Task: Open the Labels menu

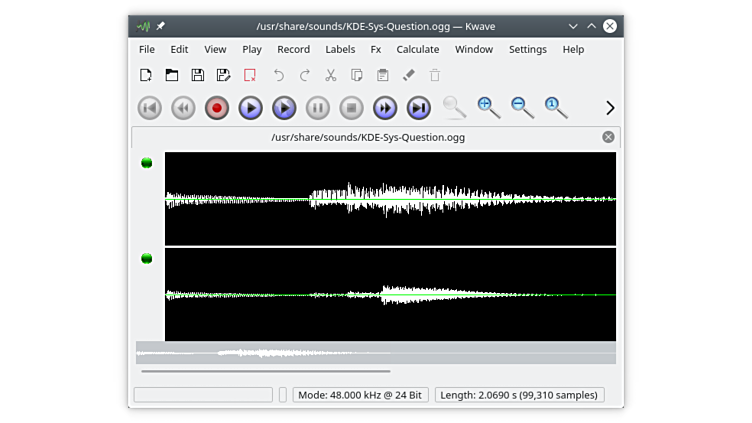Action: (340, 49)
